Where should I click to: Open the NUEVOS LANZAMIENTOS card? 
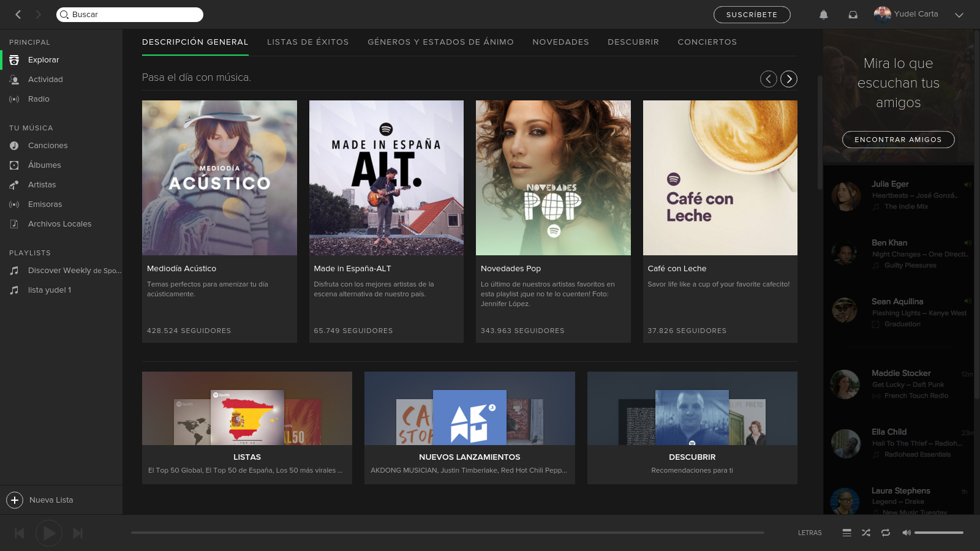tap(470, 428)
